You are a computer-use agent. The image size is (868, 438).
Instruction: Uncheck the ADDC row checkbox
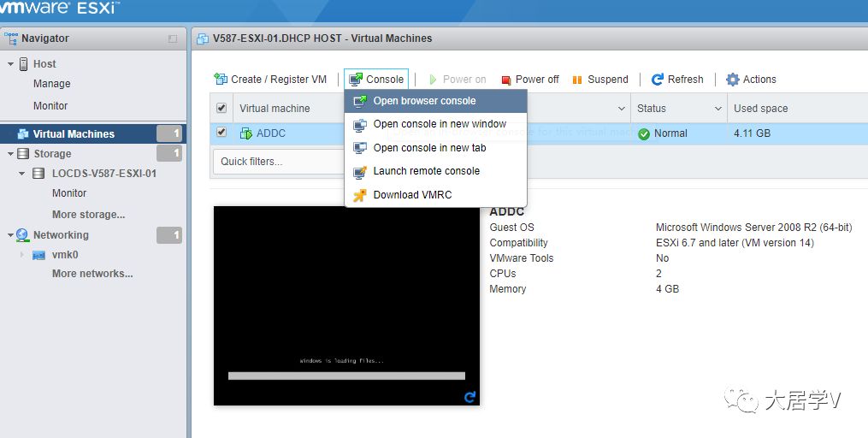221,133
